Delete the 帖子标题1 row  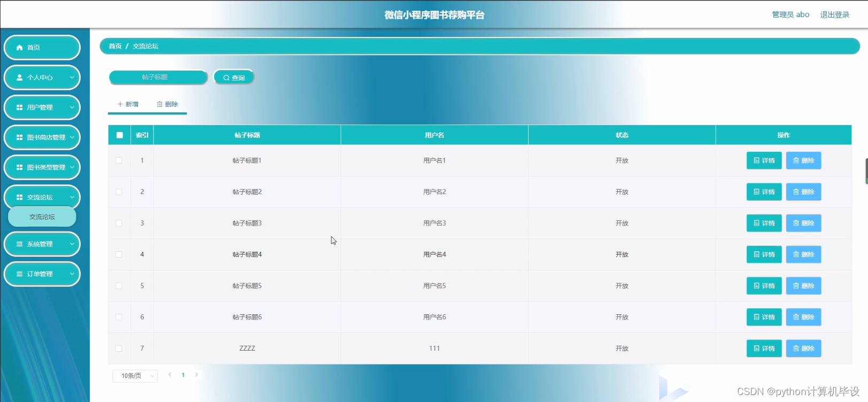(803, 160)
